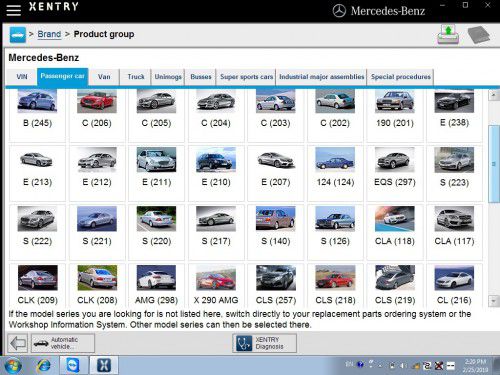Open the XENTRY hamburger menu
The image size is (500, 375).
click(x=13, y=9)
